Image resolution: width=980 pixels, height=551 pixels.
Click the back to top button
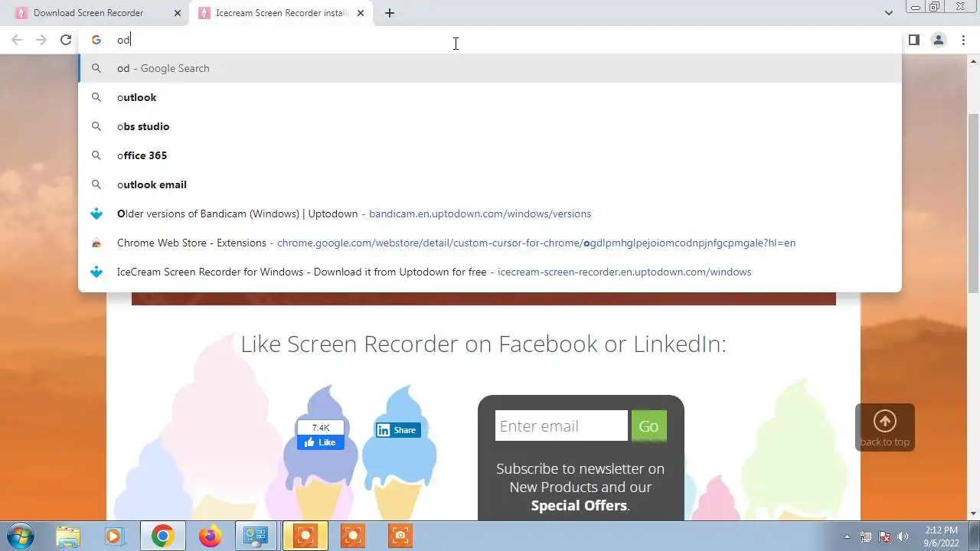(885, 427)
